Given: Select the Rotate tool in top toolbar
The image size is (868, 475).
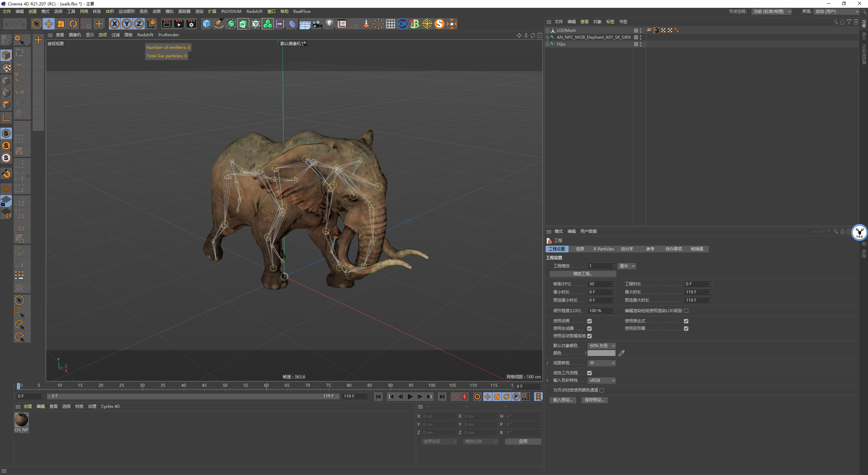Looking at the screenshot, I should click(73, 24).
